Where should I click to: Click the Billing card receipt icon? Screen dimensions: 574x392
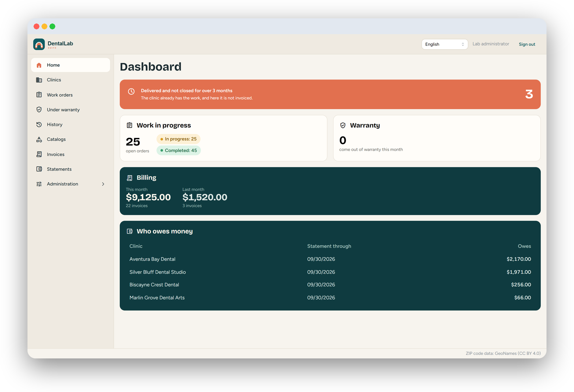[129, 178]
